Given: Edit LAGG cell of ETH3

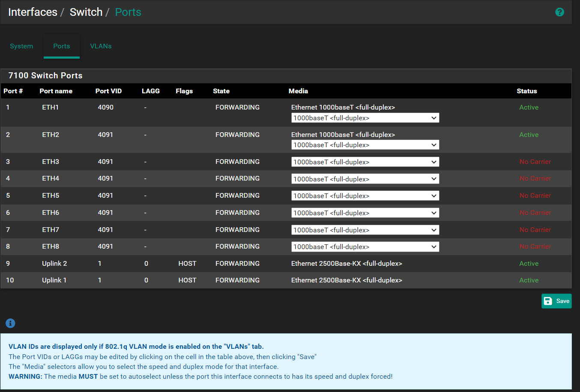Looking at the screenshot, I should click(146, 162).
